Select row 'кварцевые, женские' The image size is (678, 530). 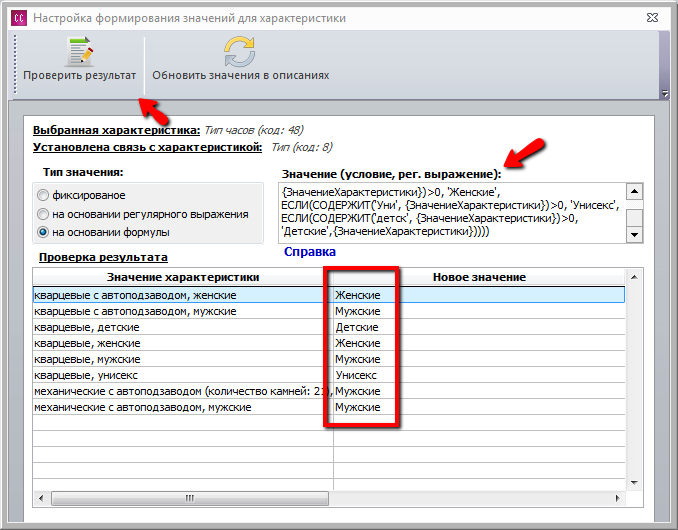(329, 343)
